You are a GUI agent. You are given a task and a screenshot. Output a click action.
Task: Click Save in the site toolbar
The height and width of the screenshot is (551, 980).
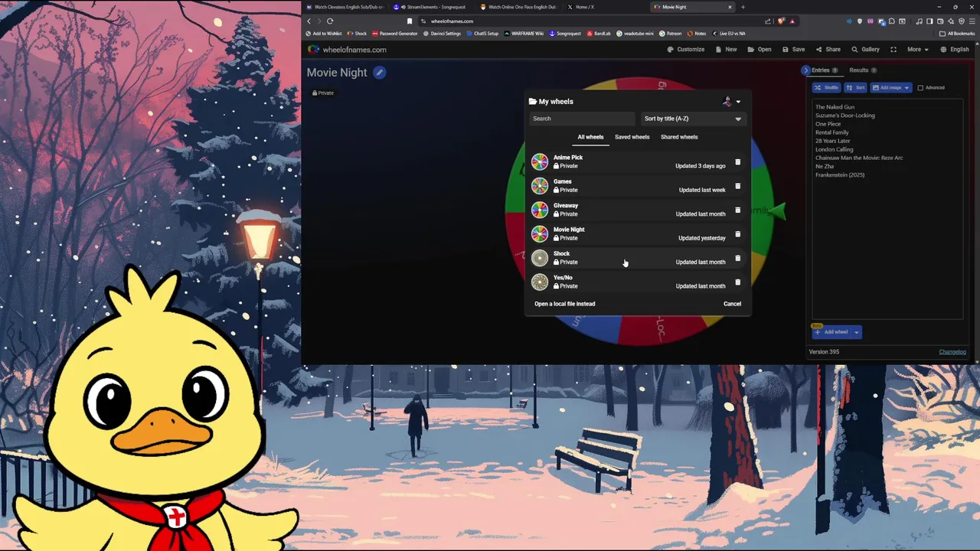[x=793, y=50]
